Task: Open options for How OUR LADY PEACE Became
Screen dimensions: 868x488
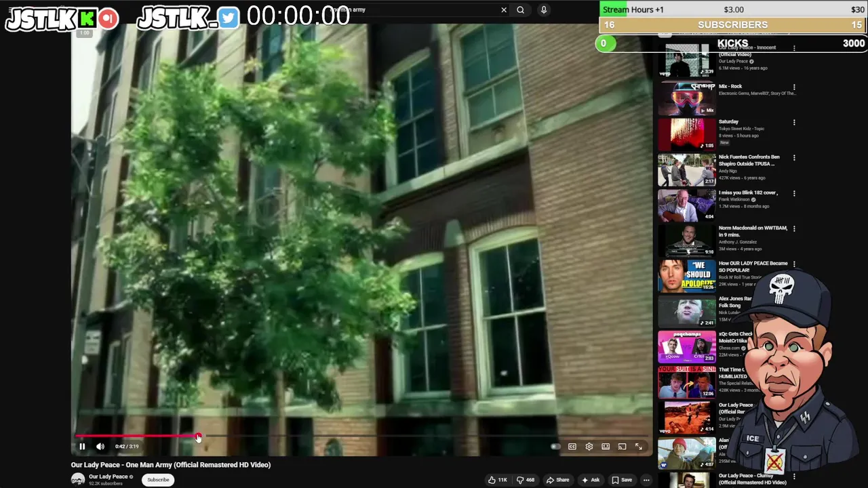Action: 794,264
